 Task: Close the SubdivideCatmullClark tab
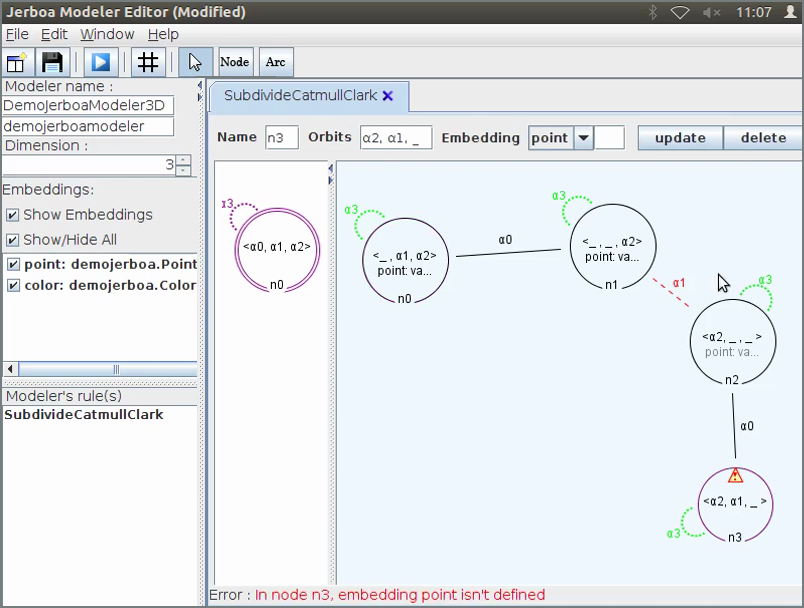(388, 96)
